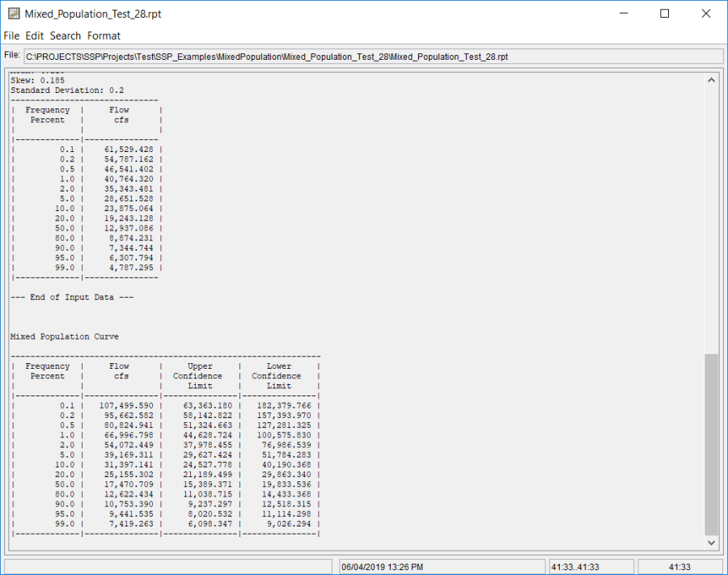This screenshot has width=728, height=575.
Task: Click flow value 8,874.231
Action: coord(131,238)
